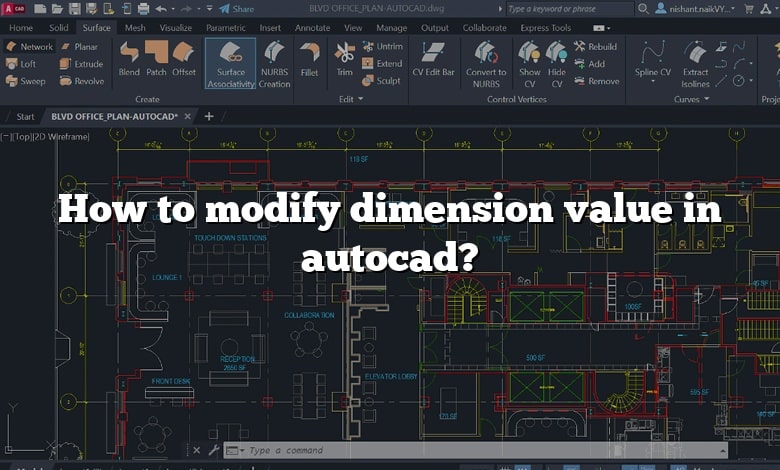Viewport: 780px width, 470px height.
Task: Select the Sculpt tool
Action: (x=382, y=81)
